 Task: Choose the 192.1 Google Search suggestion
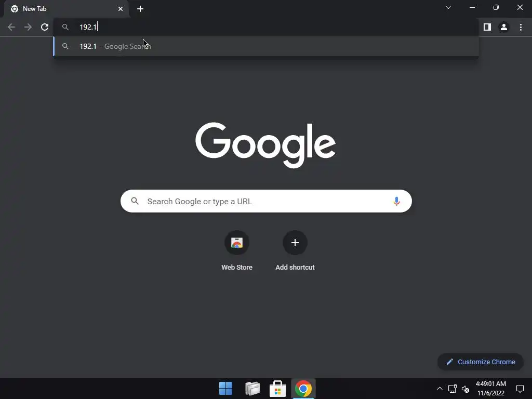coord(266,46)
